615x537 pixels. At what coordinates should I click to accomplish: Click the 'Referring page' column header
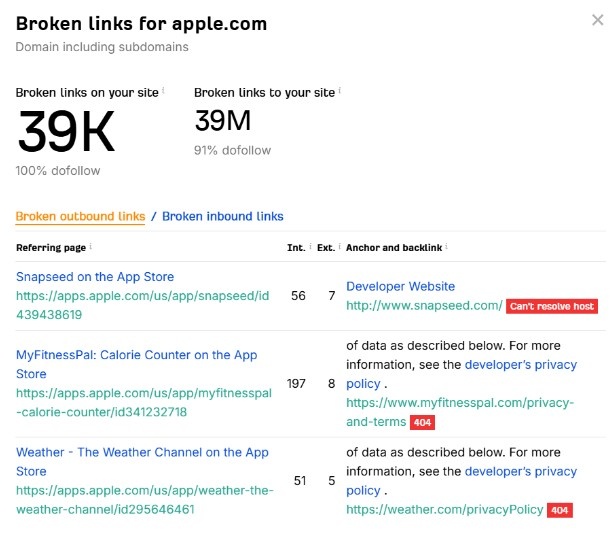(x=51, y=248)
